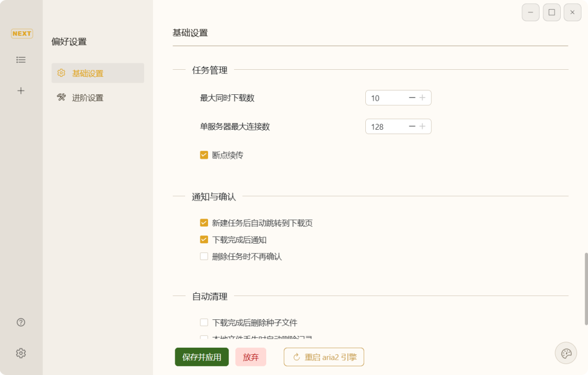Click the refresh icon beside 重启 aria2 引擎

coord(297,358)
